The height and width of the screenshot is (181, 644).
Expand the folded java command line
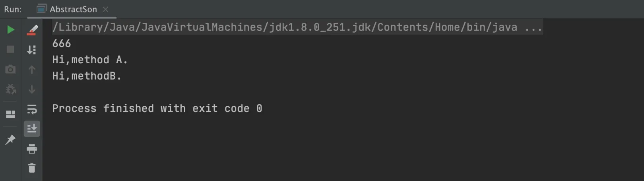click(x=533, y=27)
